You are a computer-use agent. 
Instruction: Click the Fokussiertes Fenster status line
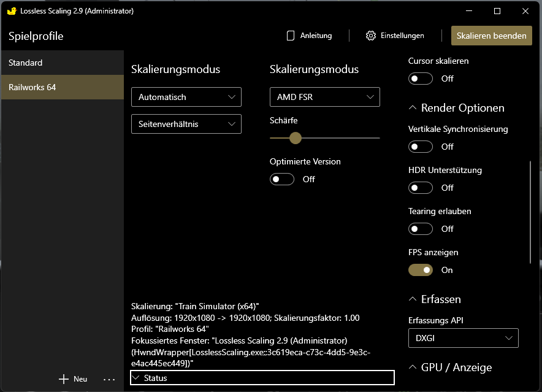pyautogui.click(x=251, y=352)
